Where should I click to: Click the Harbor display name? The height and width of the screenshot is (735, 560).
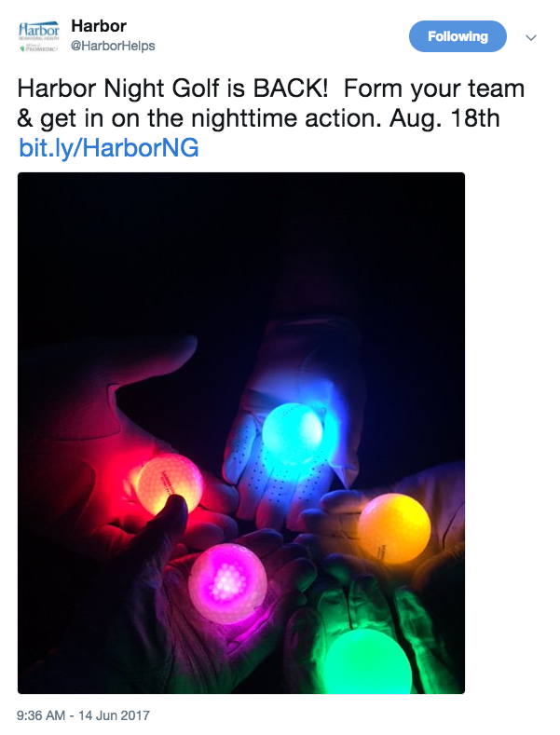(x=99, y=26)
